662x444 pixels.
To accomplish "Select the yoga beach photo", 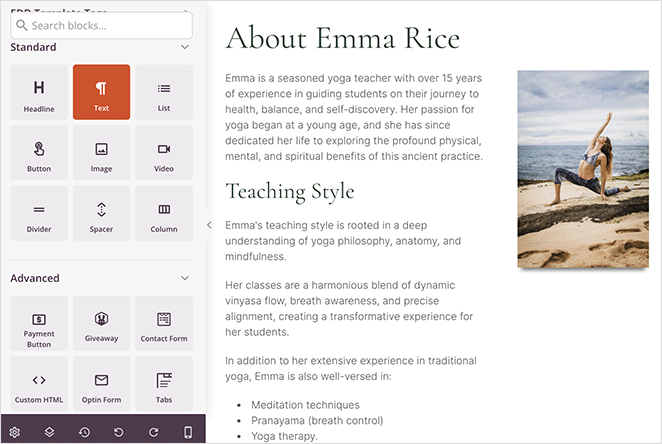I will coord(583,169).
